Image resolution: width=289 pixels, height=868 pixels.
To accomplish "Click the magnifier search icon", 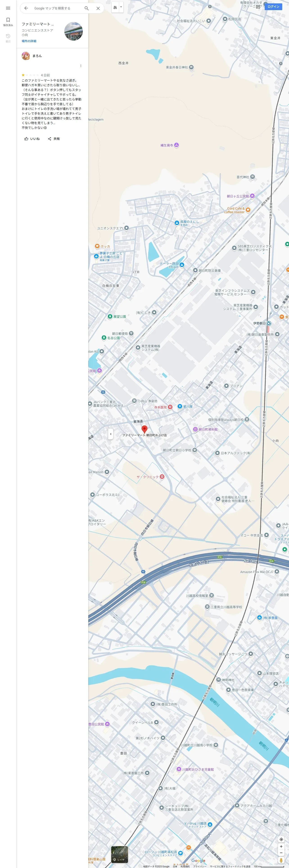I will 86,8.
